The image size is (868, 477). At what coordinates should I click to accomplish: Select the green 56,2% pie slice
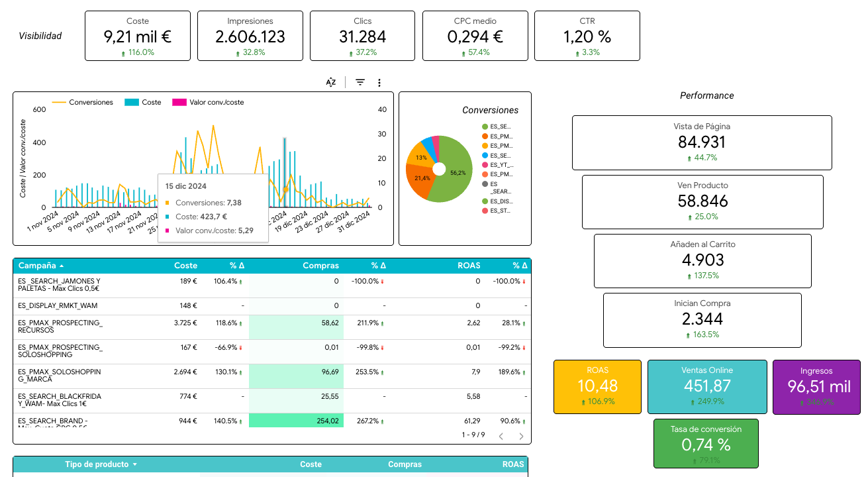454,174
